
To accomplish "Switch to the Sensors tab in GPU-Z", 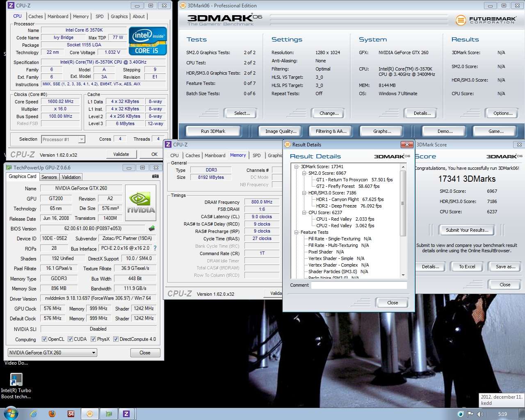I will tap(49, 177).
